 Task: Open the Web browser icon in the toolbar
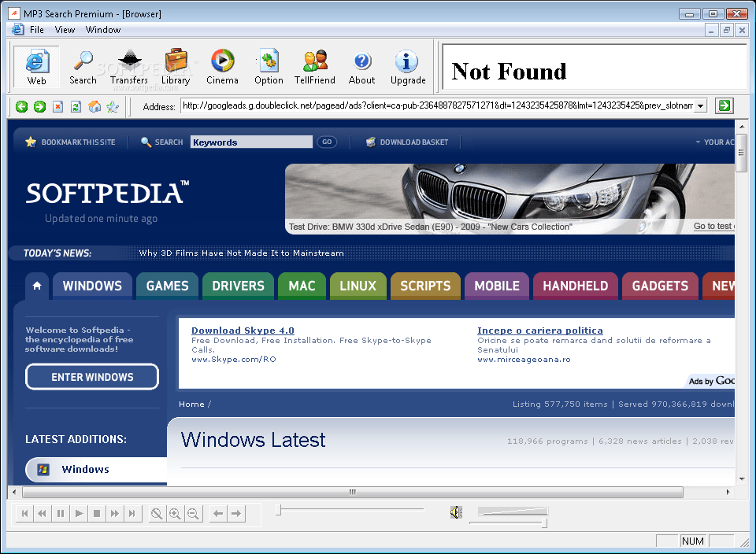[x=36, y=67]
